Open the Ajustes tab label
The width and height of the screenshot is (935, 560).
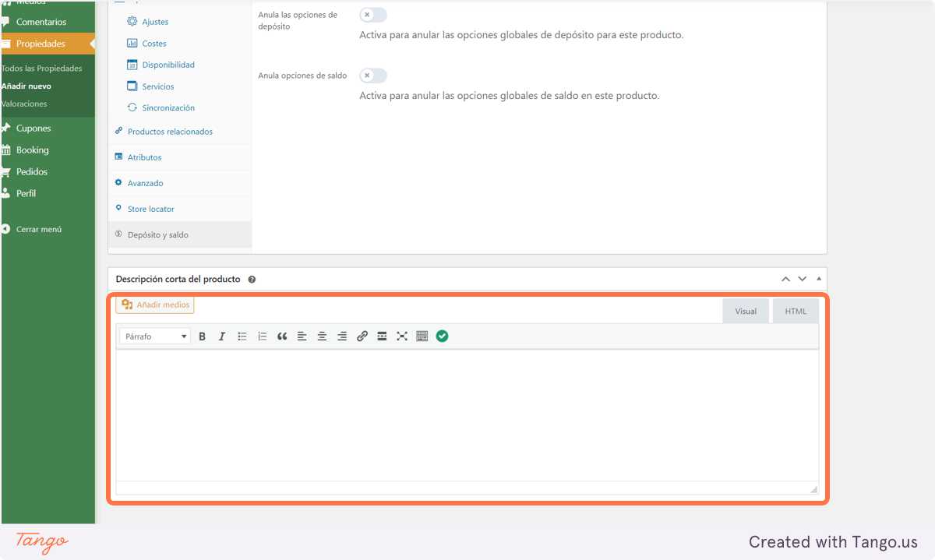pos(155,22)
